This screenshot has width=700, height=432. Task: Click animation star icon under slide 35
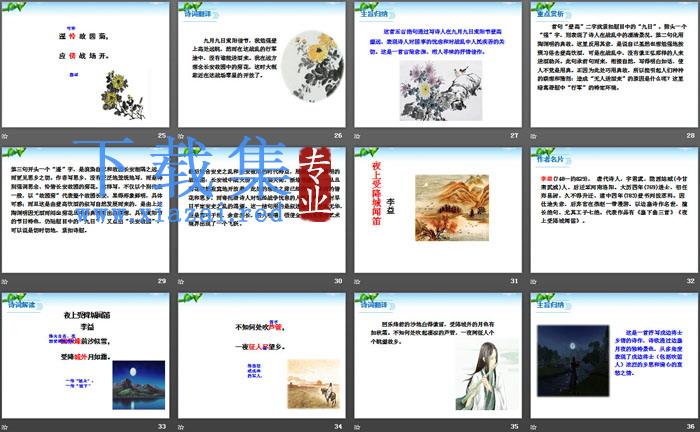click(x=358, y=427)
